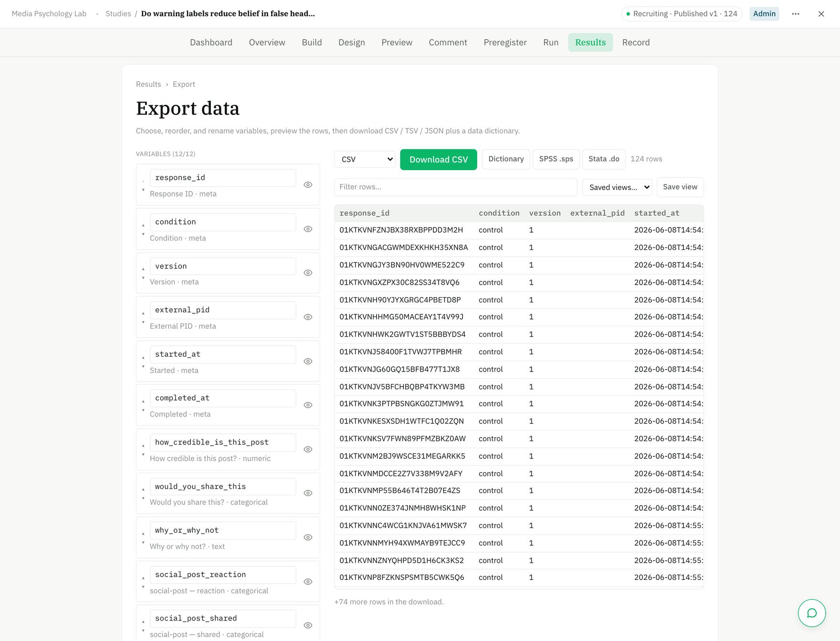
Task: Move condition variable up with arrow
Action: coord(143,226)
